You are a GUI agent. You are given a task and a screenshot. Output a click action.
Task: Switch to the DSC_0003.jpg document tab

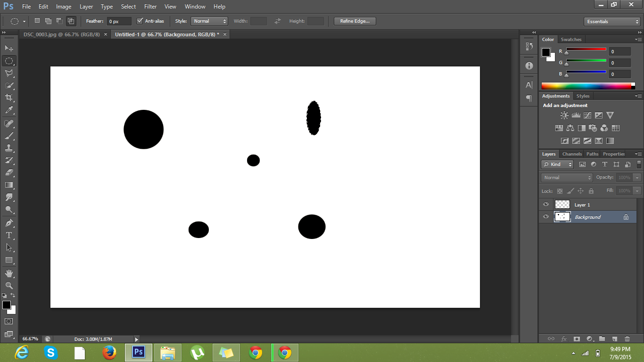tap(62, 34)
